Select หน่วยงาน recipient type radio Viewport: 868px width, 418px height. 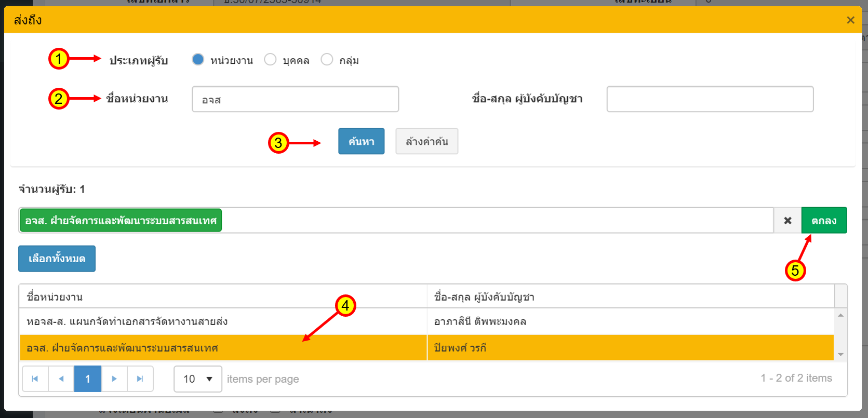click(x=198, y=60)
